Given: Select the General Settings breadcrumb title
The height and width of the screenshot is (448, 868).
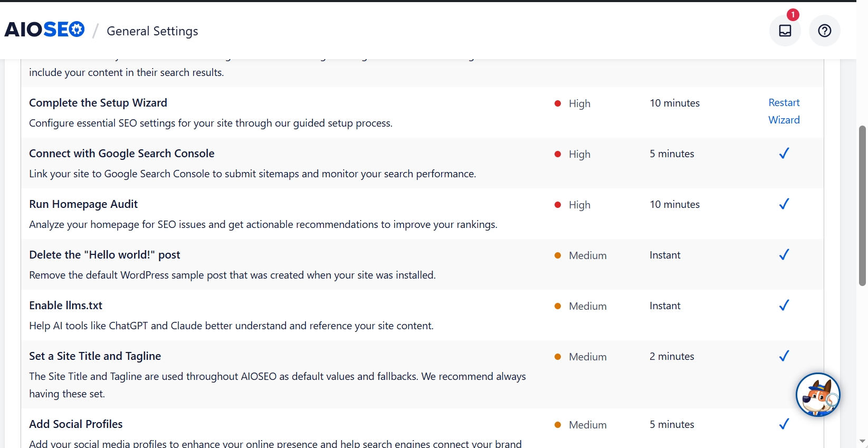Looking at the screenshot, I should pyautogui.click(x=152, y=31).
